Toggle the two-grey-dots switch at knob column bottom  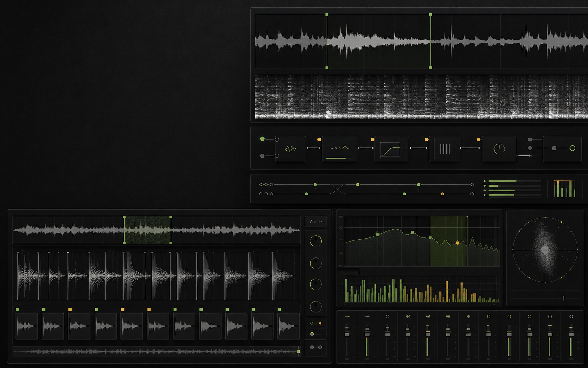point(316,347)
